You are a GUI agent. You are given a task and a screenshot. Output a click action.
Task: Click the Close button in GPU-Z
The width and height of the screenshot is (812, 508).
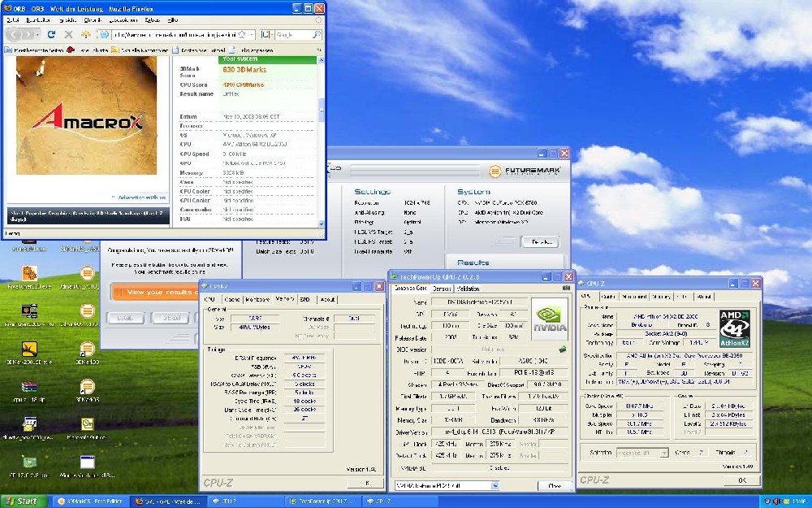[555, 486]
